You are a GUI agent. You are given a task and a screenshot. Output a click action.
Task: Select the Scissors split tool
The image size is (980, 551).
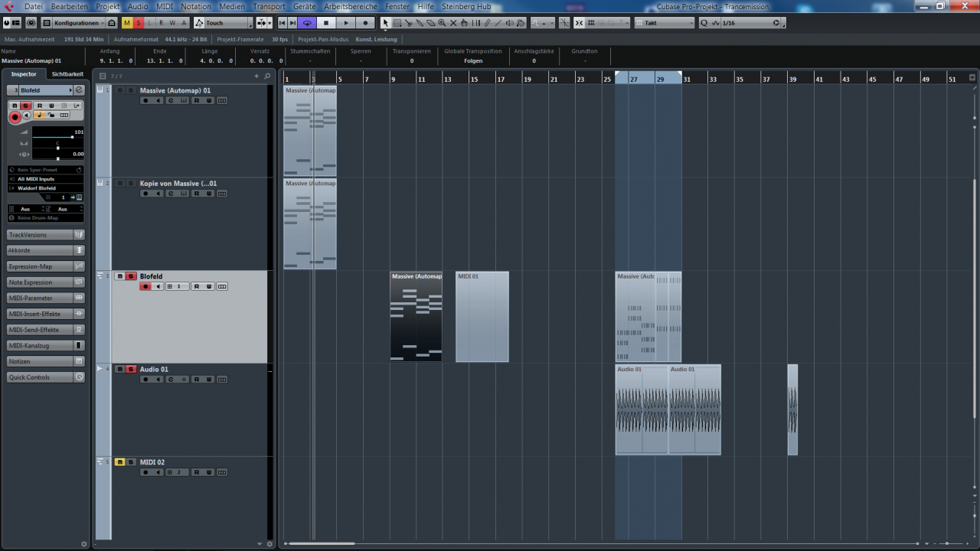408,23
